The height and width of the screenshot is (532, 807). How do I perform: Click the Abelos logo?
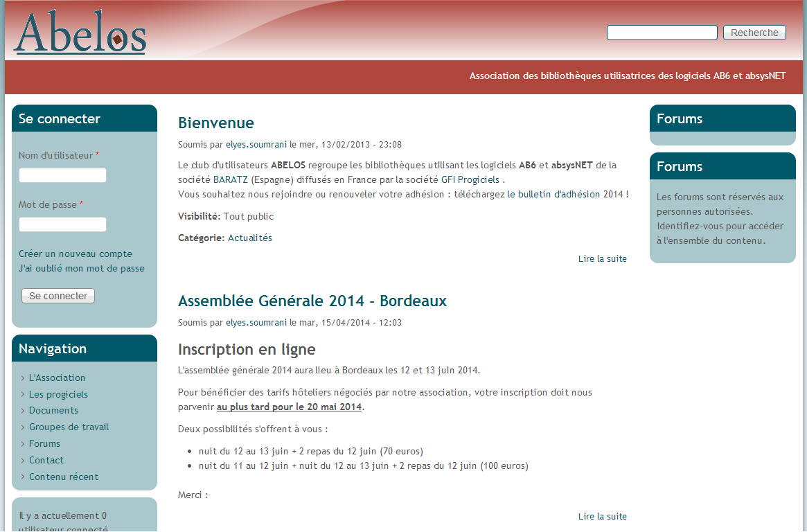80,33
